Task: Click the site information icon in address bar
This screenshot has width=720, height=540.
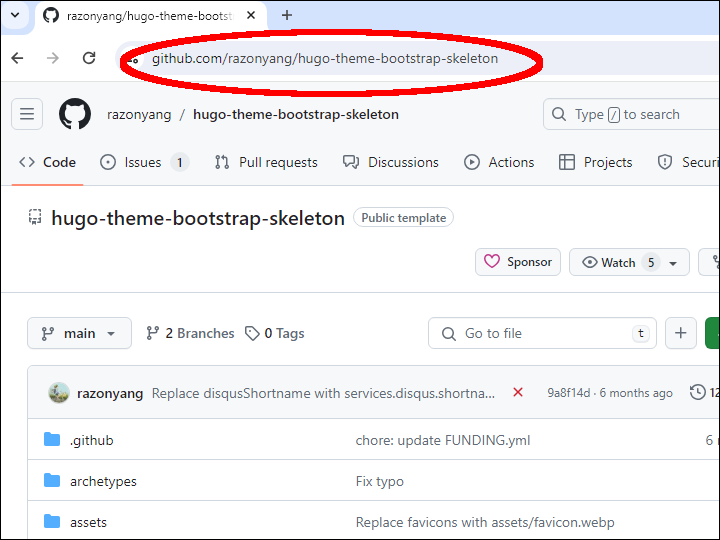Action: pos(133,59)
